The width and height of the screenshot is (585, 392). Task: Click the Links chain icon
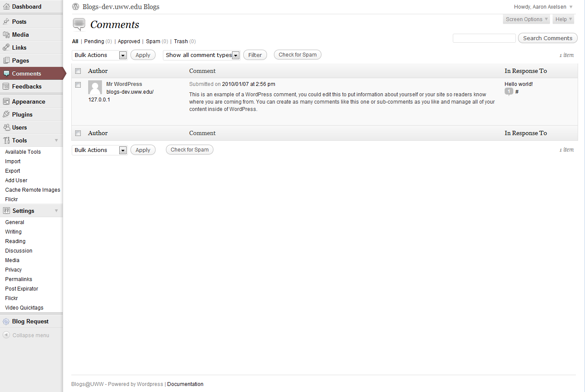click(x=6, y=47)
